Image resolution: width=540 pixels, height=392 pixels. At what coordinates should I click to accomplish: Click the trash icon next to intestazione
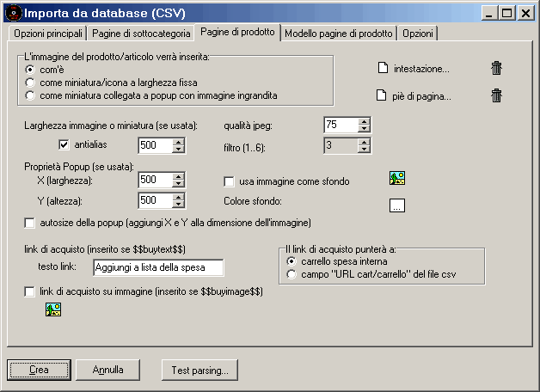coord(495,69)
